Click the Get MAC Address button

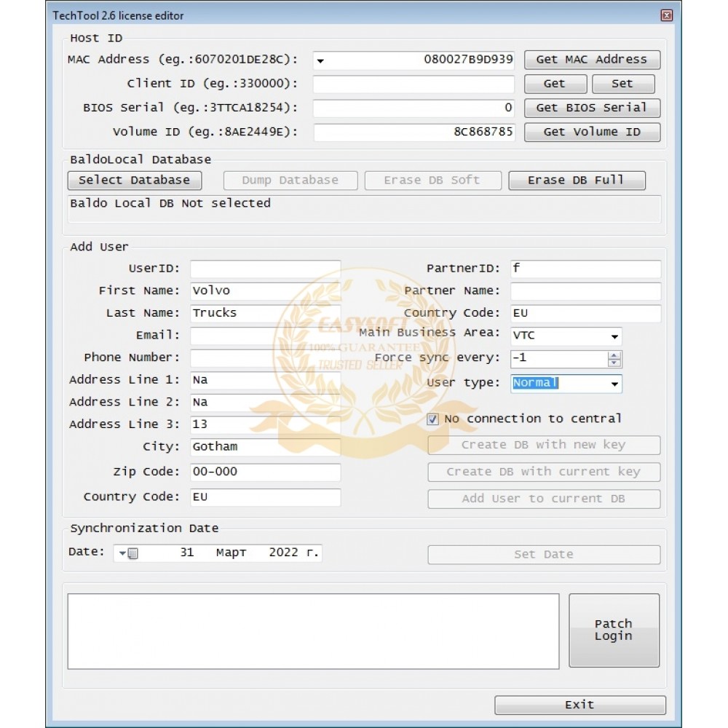592,60
